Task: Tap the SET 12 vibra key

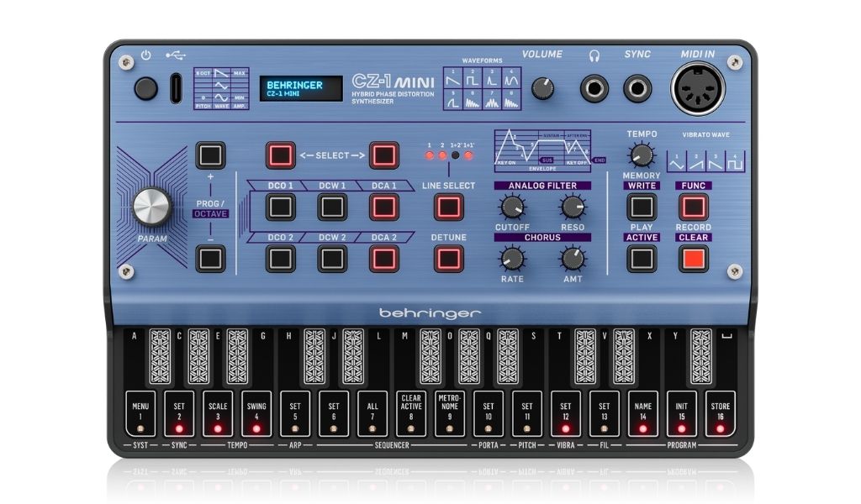Action: 566,413
